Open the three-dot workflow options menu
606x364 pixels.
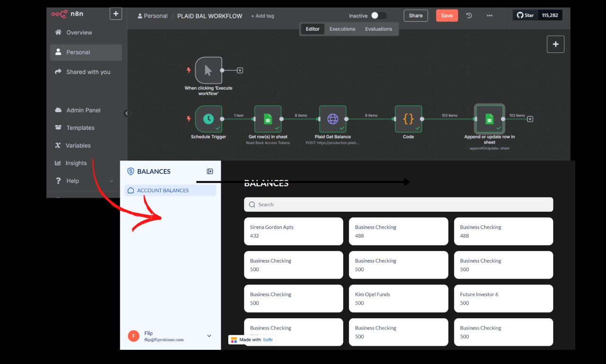(x=490, y=16)
